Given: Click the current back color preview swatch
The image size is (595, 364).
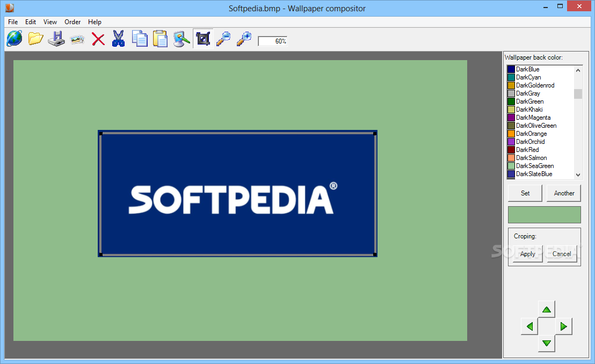Looking at the screenshot, I should point(545,215).
